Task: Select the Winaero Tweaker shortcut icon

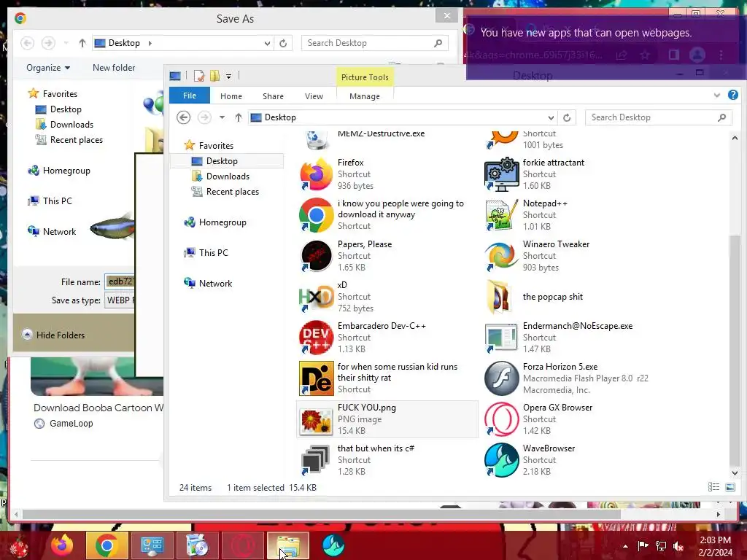Action: point(501,256)
